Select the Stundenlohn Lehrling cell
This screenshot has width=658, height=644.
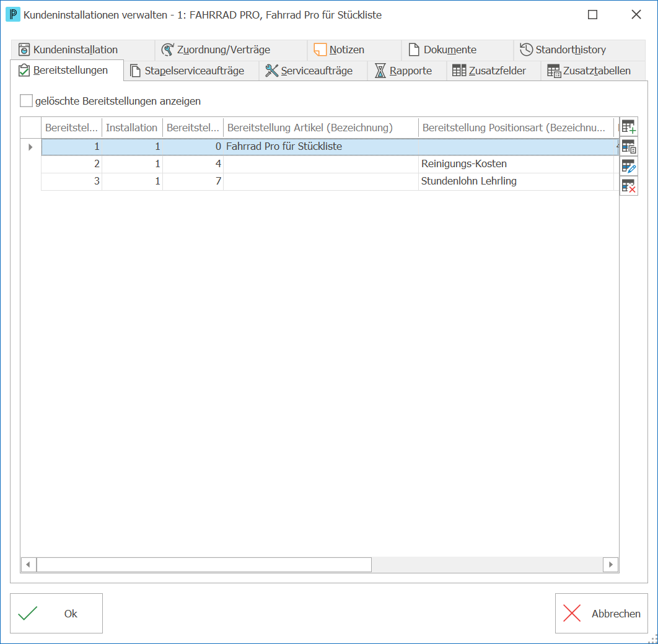point(515,181)
